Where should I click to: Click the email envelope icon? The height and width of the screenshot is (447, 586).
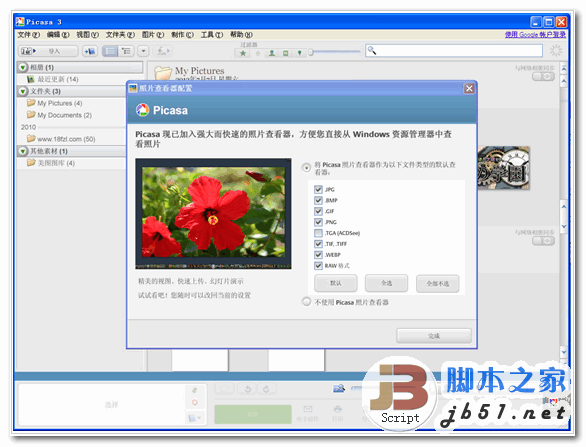[308, 409]
